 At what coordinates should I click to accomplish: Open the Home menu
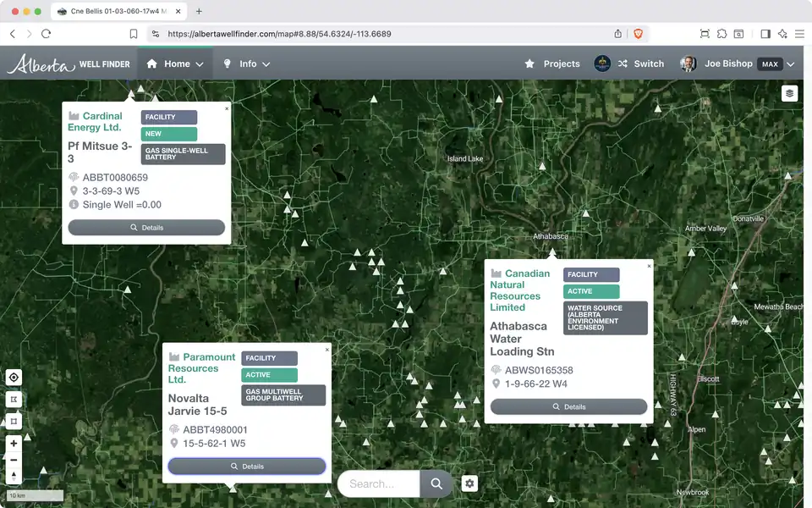[175, 63]
